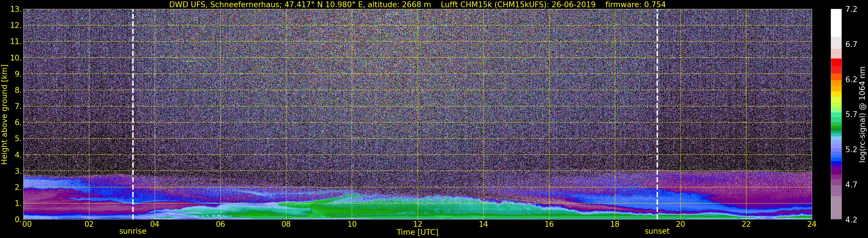Click the 'sunset' label below the time axis
The height and width of the screenshot is (238, 868).
[657, 231]
